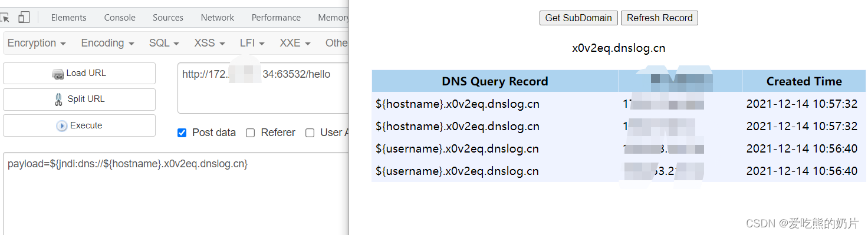This screenshot has height=235, width=868.
Task: Open the Memory tab
Action: click(334, 18)
